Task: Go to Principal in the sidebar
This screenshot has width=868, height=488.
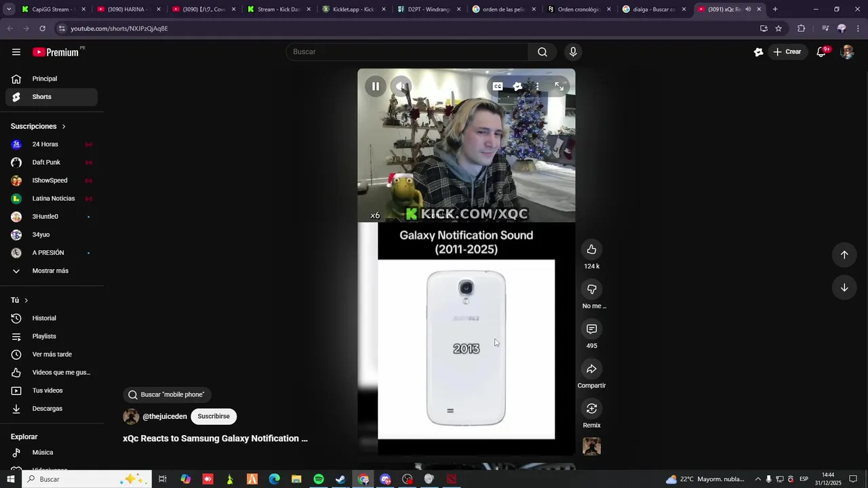Action: pyautogui.click(x=52, y=79)
